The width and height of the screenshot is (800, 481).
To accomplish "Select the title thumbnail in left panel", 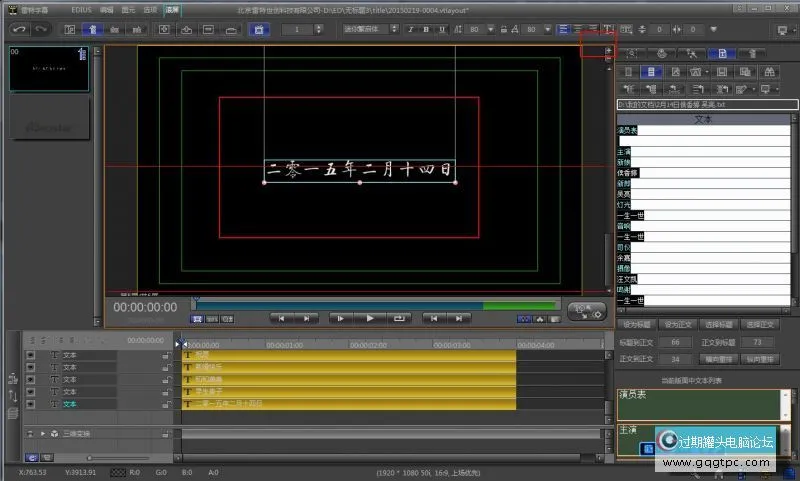I will pos(48,68).
